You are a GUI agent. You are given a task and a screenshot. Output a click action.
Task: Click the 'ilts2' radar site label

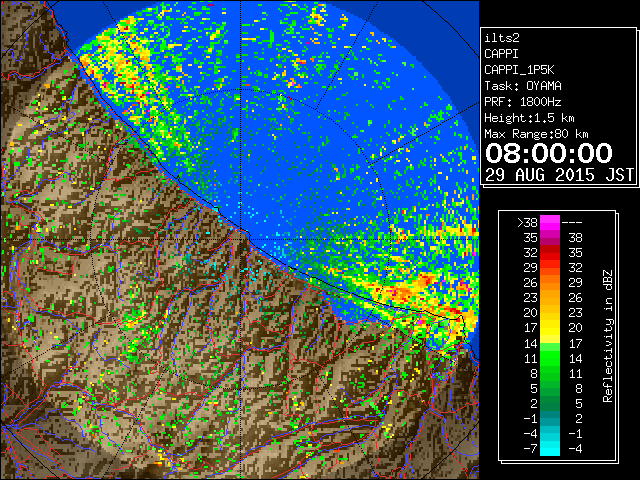pos(502,38)
